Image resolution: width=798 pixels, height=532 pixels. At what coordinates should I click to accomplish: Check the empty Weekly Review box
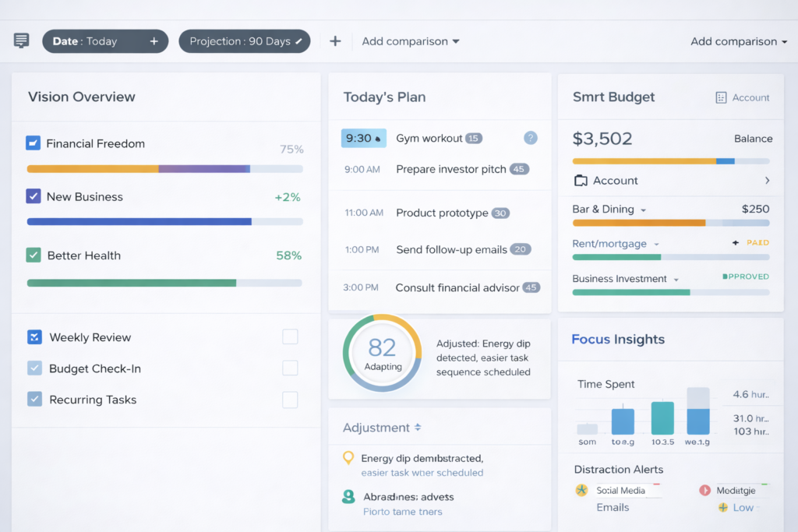tap(290, 336)
